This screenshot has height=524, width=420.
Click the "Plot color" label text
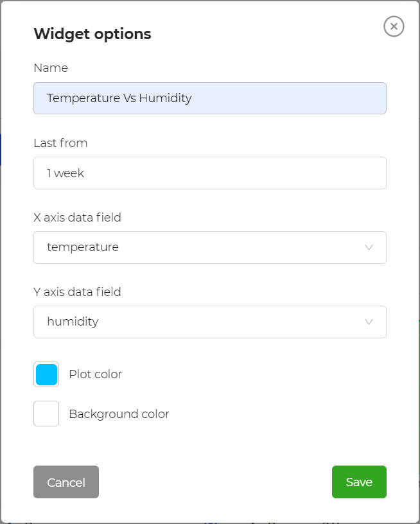pyautogui.click(x=95, y=374)
